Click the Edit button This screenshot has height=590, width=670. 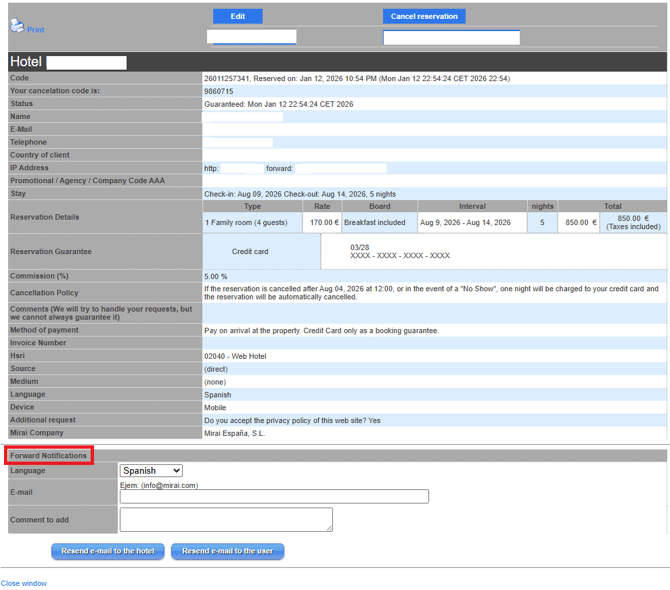point(238,16)
